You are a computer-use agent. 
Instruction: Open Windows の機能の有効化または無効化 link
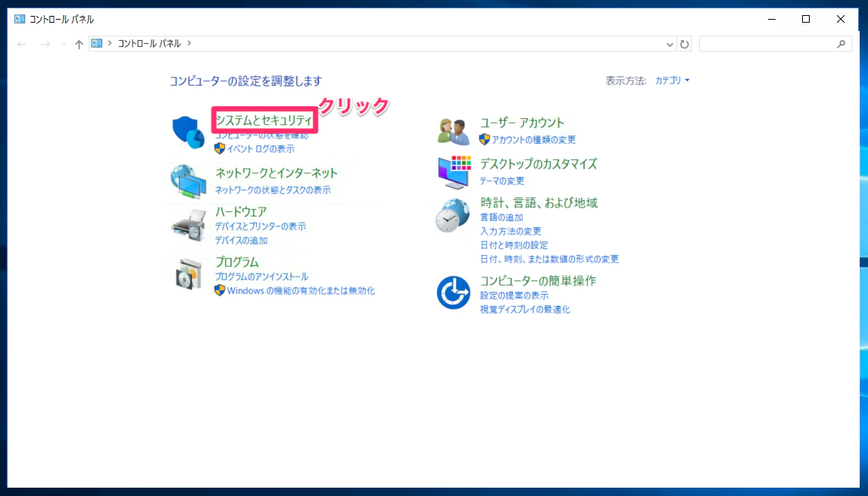[x=301, y=291]
